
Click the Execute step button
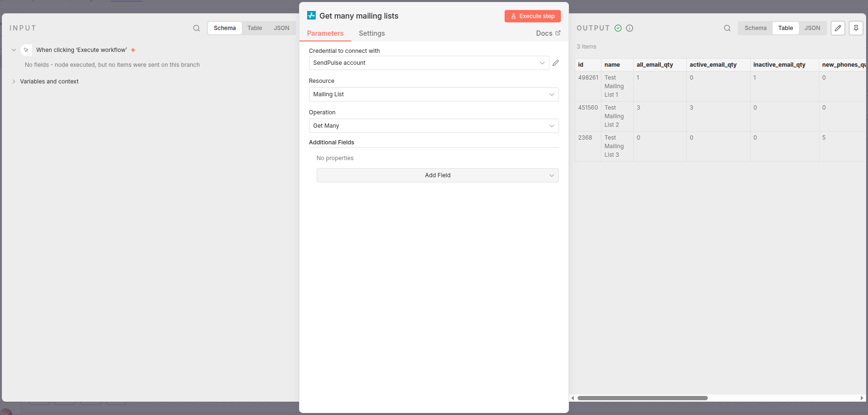coord(532,16)
